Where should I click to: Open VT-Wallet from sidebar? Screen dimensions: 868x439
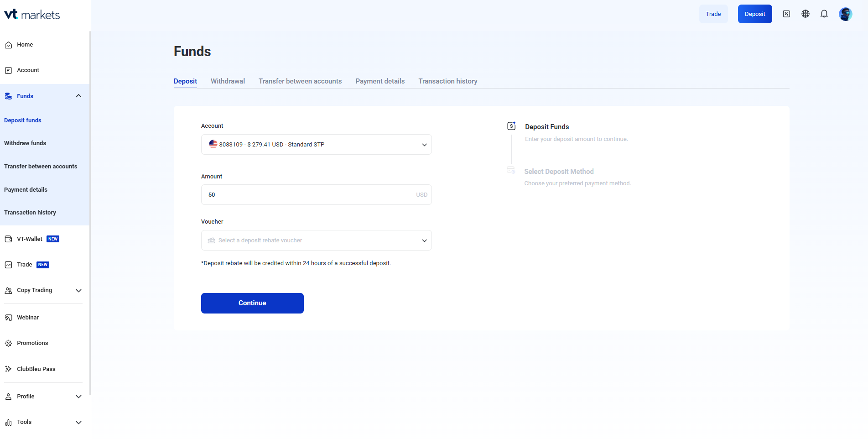point(30,239)
